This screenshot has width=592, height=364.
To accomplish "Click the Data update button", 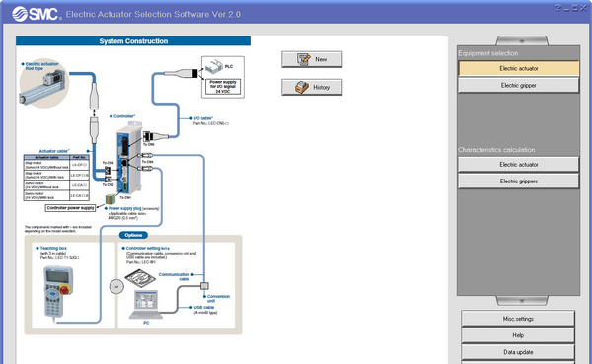I will 518,352.
